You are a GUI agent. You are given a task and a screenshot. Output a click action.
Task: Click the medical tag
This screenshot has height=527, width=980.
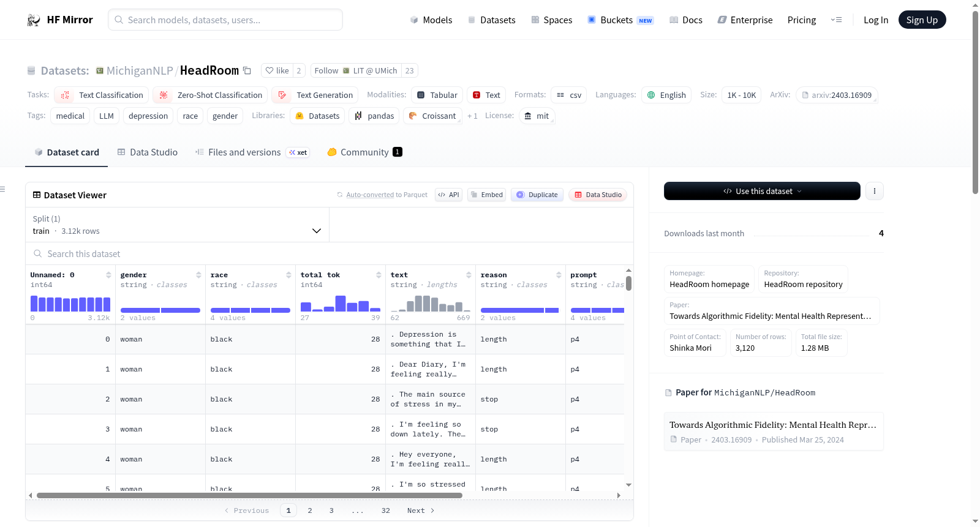(70, 116)
